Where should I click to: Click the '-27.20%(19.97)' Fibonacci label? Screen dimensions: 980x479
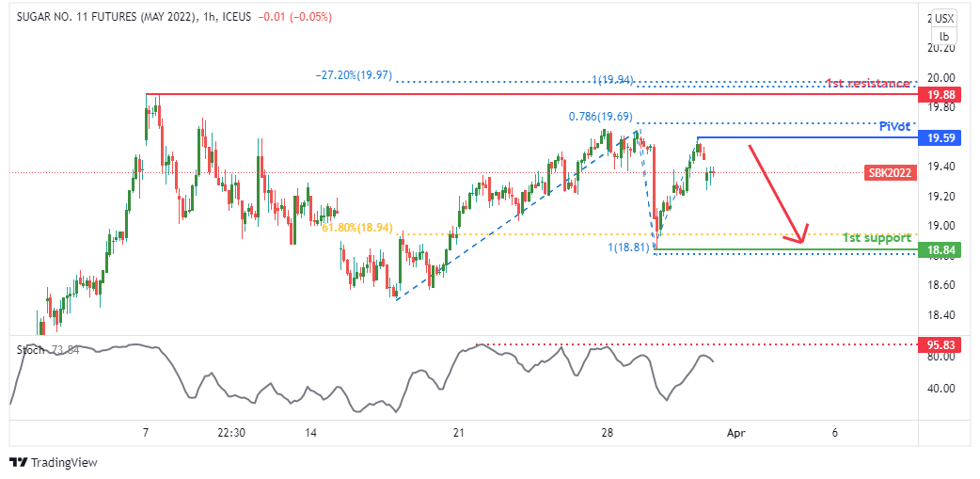pos(354,75)
